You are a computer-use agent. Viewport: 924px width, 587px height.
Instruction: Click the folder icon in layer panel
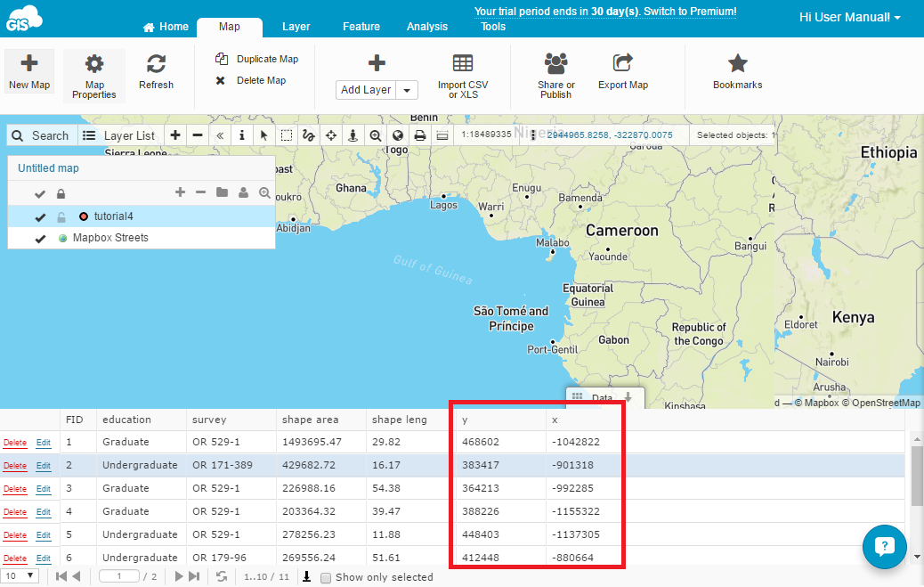pyautogui.click(x=223, y=192)
